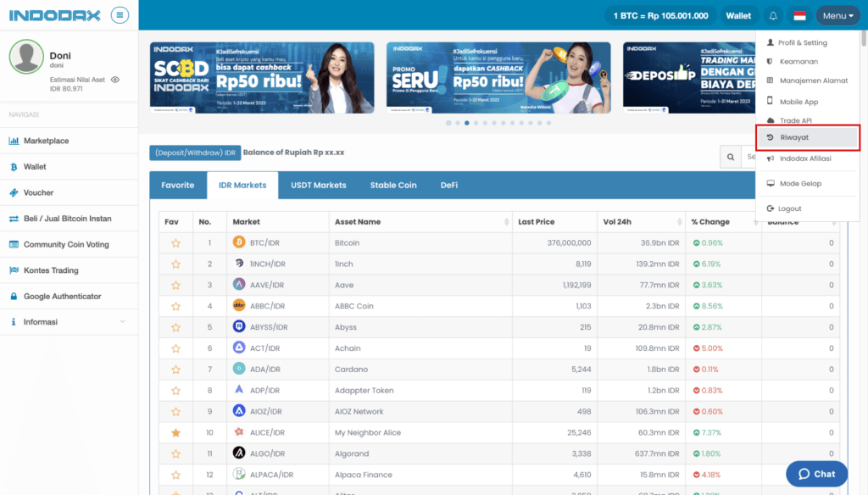Unfavorite ALICE/IDR filled star

click(175, 432)
